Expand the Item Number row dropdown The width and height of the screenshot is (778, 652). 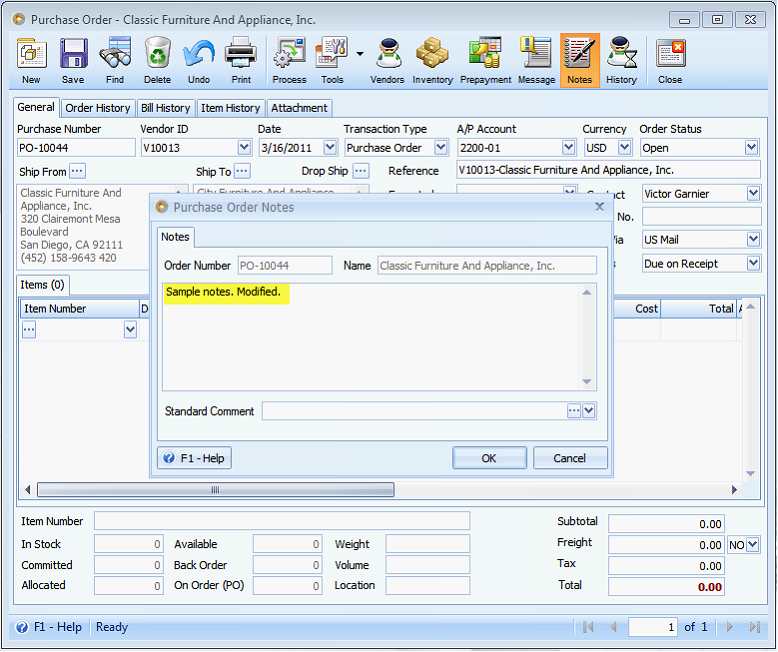click(x=130, y=329)
